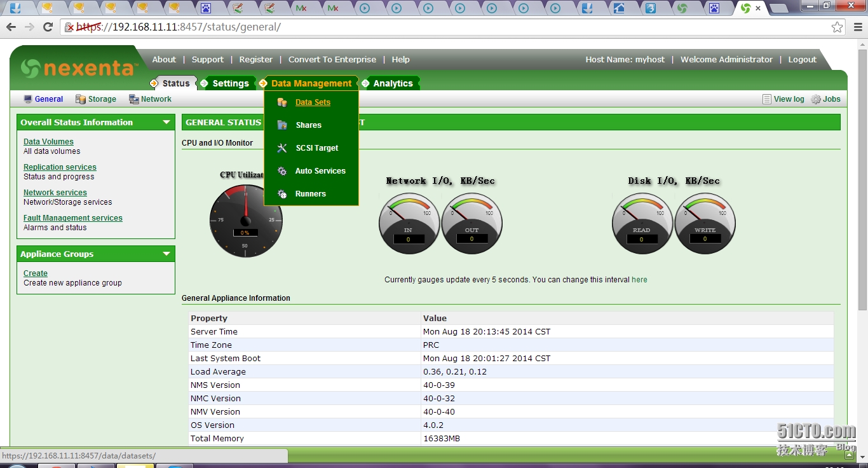This screenshot has width=868, height=468.
Task: Click the Disk I/O READ gauge
Action: pyautogui.click(x=641, y=224)
